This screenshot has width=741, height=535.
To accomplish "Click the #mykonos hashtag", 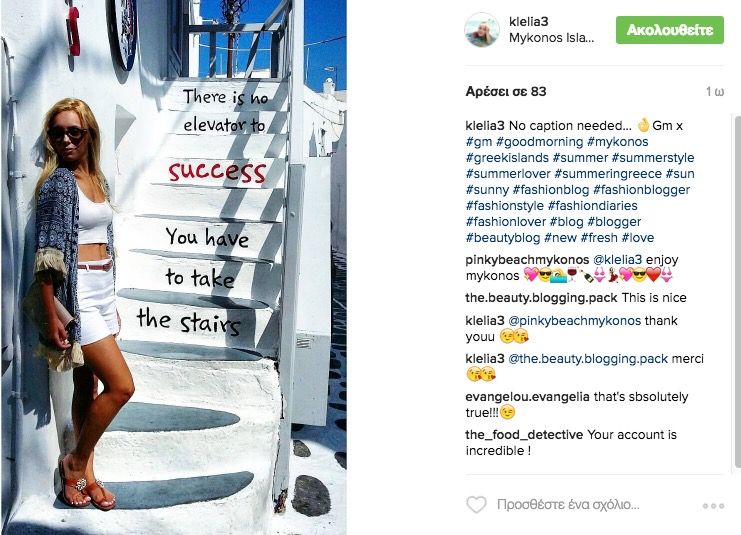I will [x=618, y=142].
